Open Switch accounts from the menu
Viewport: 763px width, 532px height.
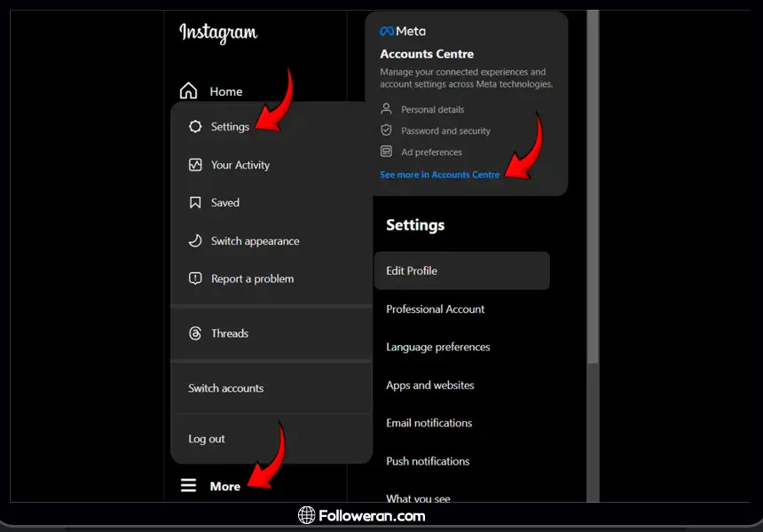click(x=225, y=388)
